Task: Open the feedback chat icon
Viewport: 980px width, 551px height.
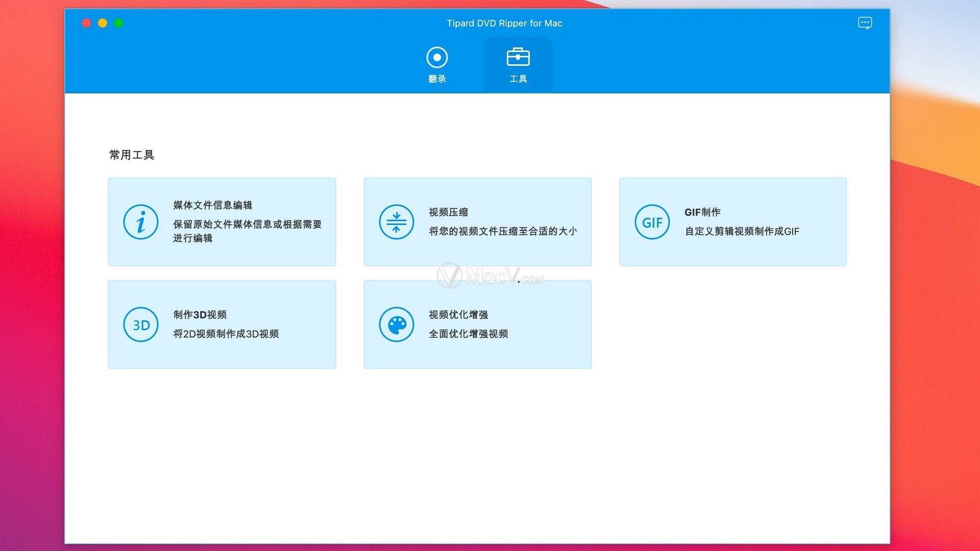Action: [865, 23]
